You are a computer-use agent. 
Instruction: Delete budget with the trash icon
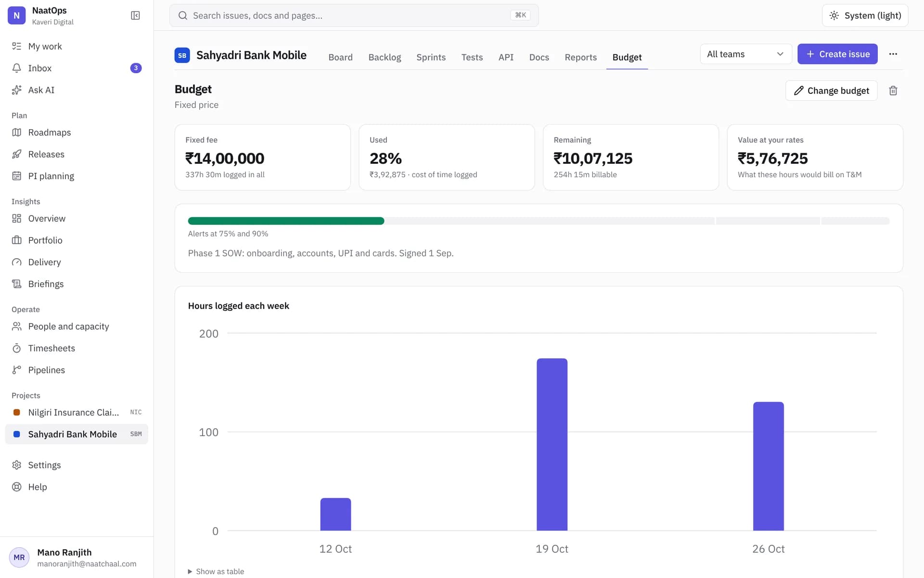coord(893,91)
